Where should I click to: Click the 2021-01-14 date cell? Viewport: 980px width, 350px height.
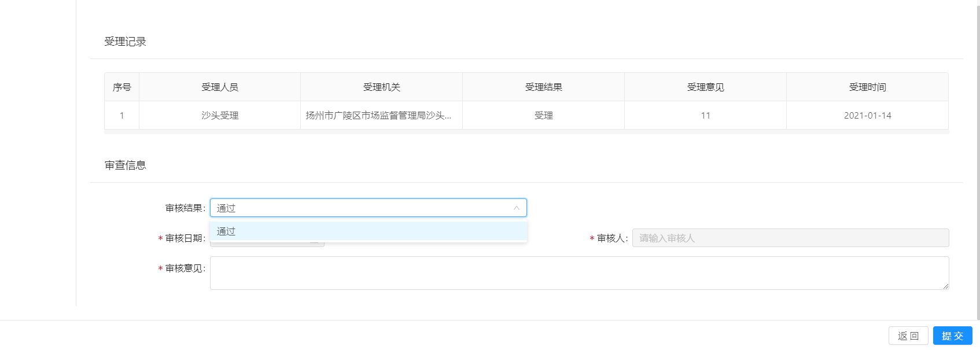[867, 116]
